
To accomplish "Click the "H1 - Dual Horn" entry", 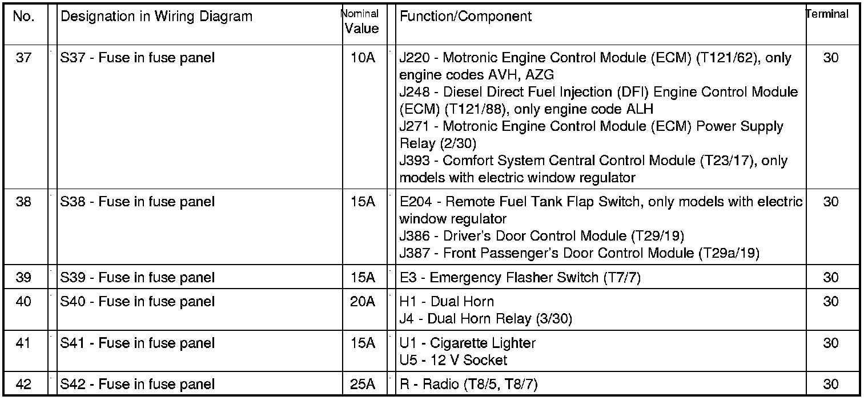I will pos(447,302).
